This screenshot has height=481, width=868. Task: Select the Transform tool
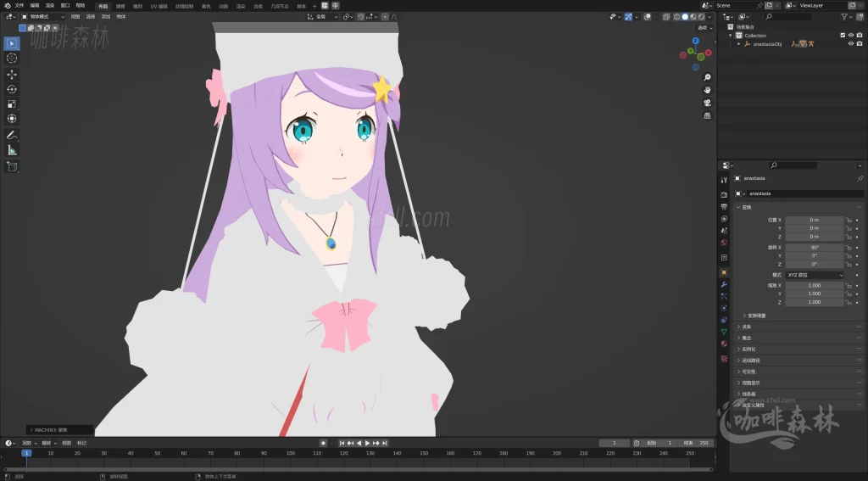tap(12, 119)
